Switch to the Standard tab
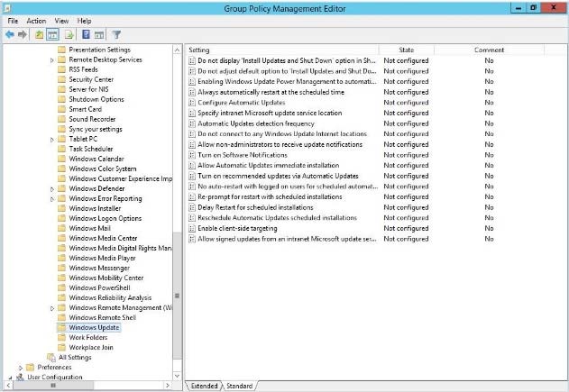This screenshot has width=569, height=392. point(240,386)
